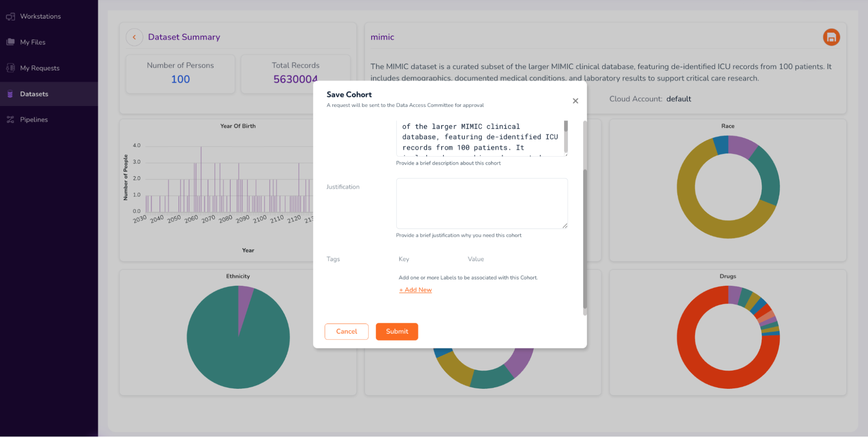Image resolution: width=868 pixels, height=437 pixels.
Task: Click the Workstations sidebar icon
Action: point(10,17)
